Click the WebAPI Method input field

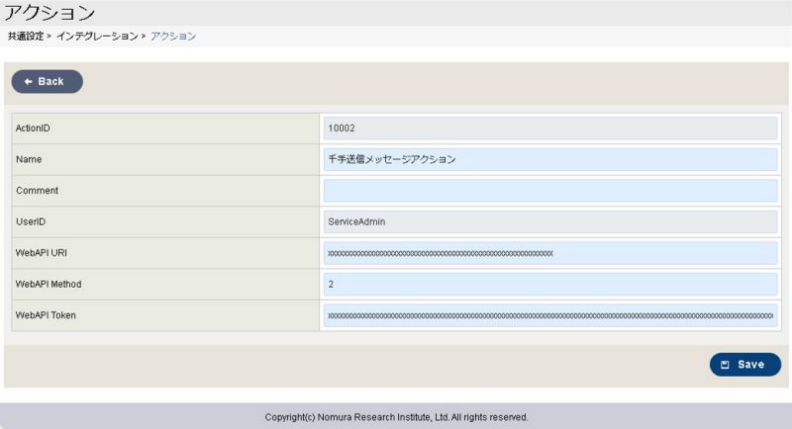pyautogui.click(x=550, y=284)
